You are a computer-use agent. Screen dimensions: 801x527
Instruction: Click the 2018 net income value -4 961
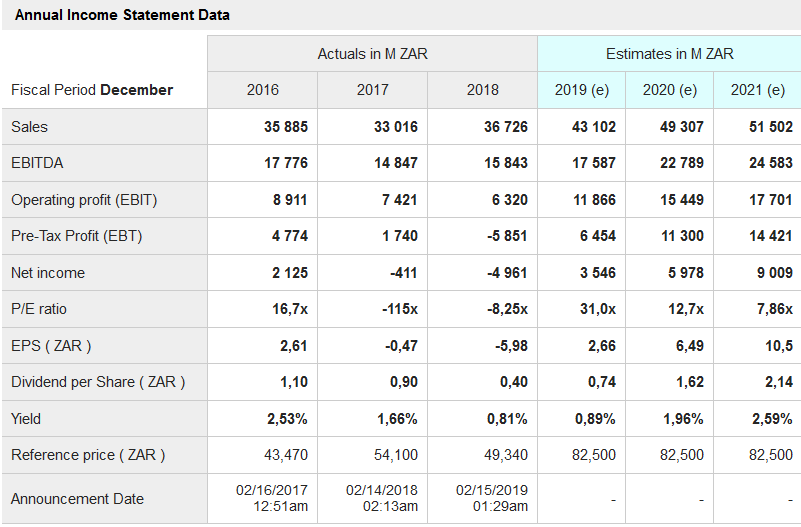[504, 273]
